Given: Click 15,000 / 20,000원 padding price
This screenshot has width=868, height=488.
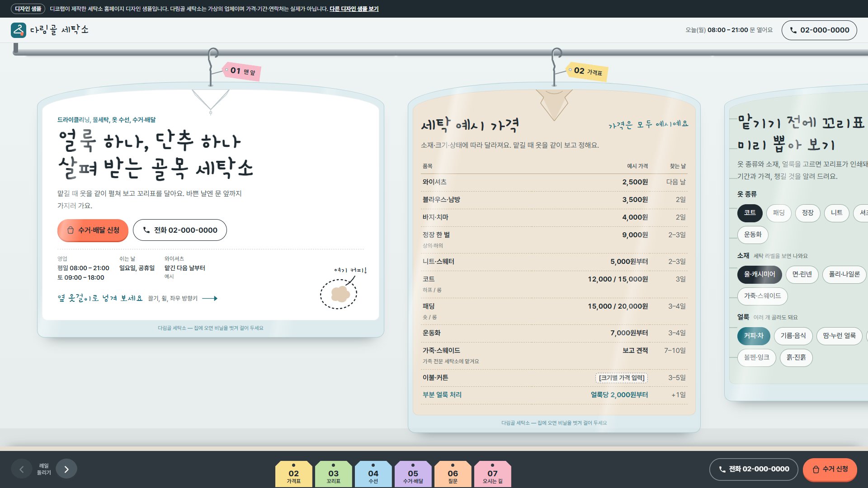Looking at the screenshot, I should click(618, 306).
